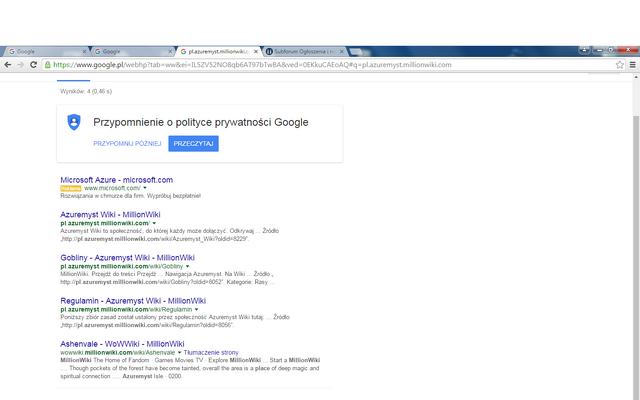Expand dropdown arrow next to www.microsoft.com

(145, 188)
